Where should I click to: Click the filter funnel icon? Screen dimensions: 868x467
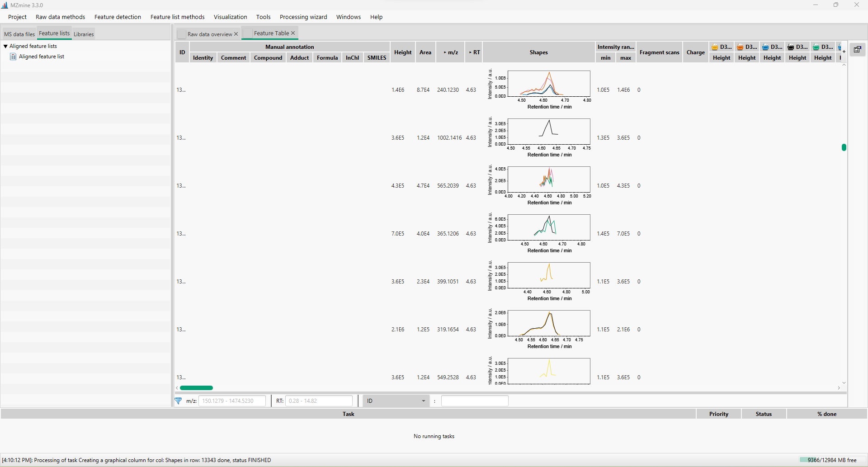click(x=179, y=401)
